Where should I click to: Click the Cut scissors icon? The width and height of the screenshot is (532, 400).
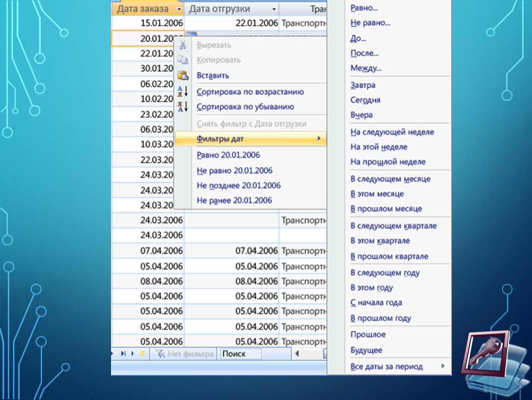coord(183,45)
